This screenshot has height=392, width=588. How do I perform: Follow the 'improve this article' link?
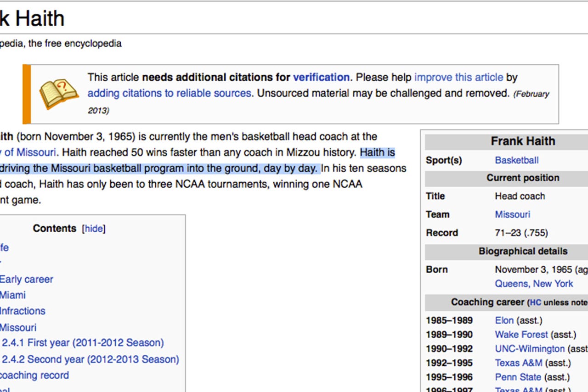point(459,77)
